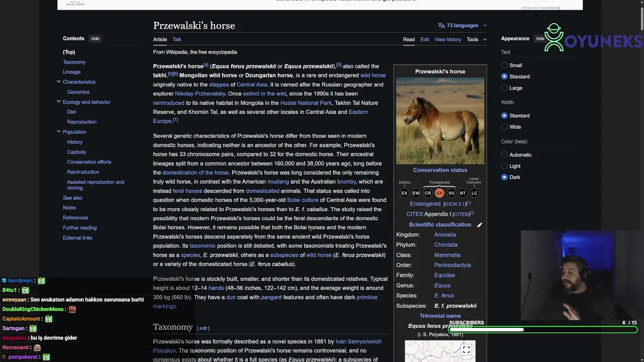Screen dimensions: 644x362
Task: Go to Conservation efforts in contents
Action: pyautogui.click(x=89, y=162)
